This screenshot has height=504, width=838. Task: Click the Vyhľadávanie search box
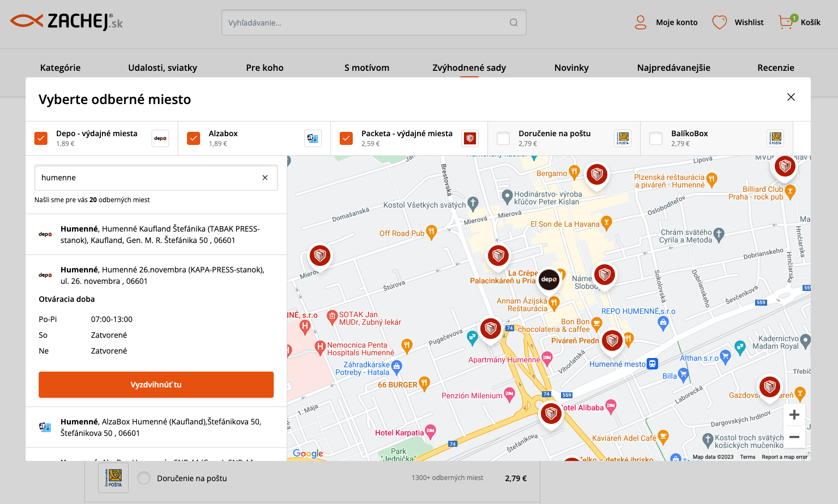coord(374,22)
